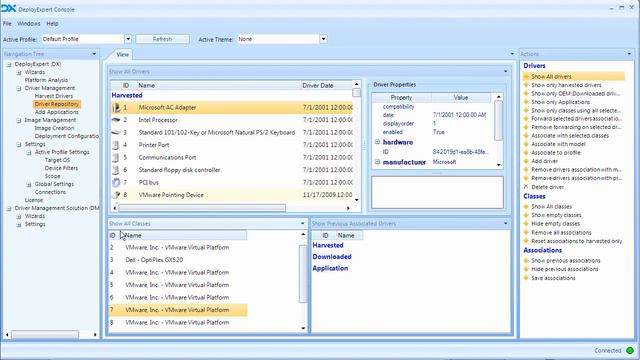Click Remove forwarding on selected drivers action
The width and height of the screenshot is (640, 360).
(576, 127)
